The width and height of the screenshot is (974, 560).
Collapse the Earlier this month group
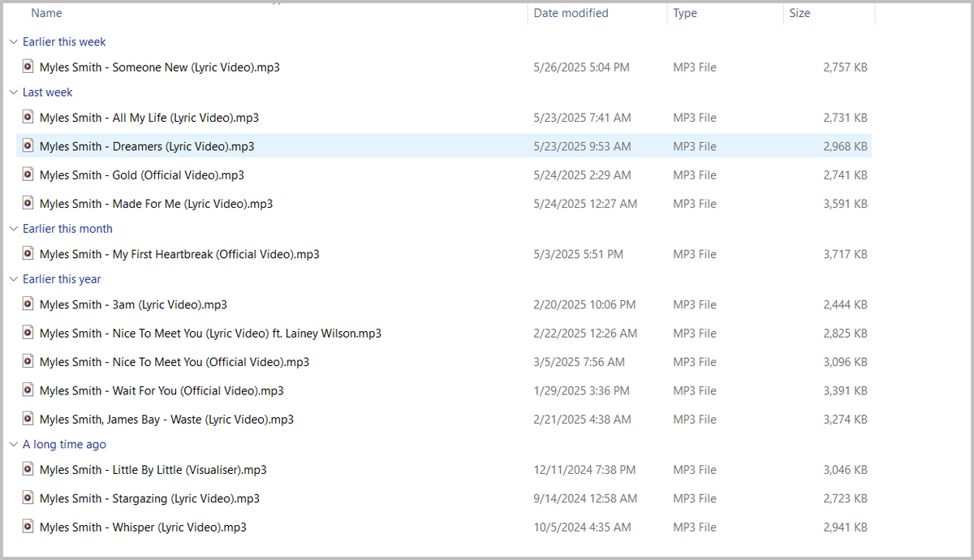[13, 228]
